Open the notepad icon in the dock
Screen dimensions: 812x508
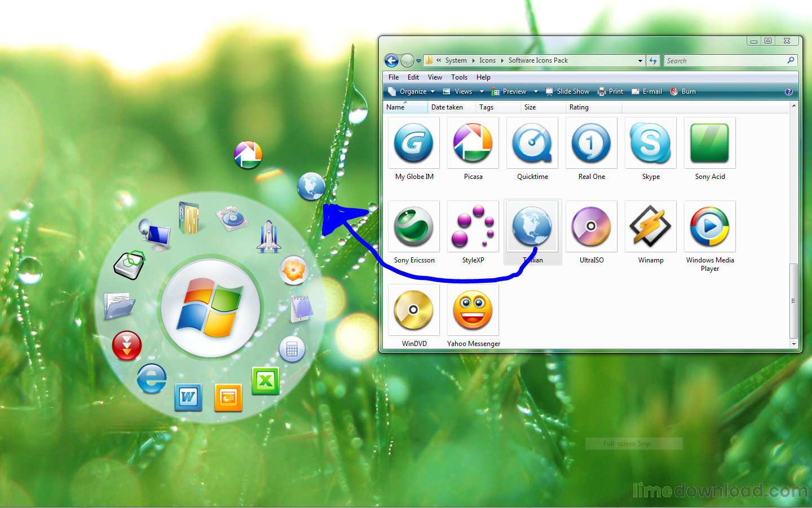pos(301,309)
